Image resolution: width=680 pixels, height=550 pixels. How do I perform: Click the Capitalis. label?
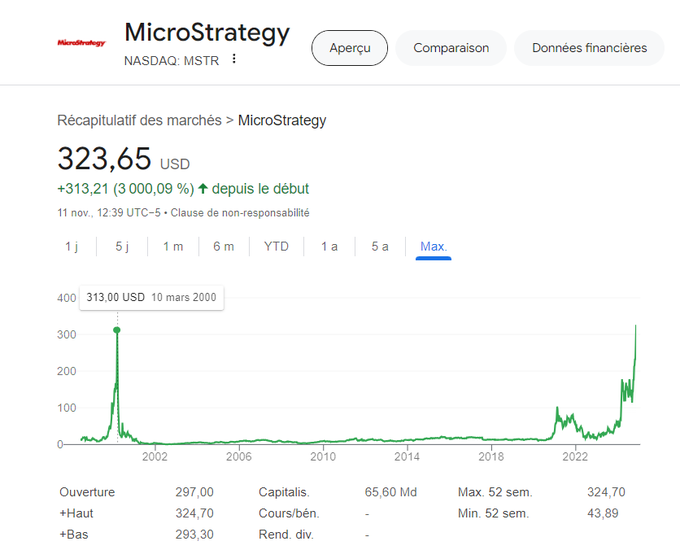(x=284, y=492)
